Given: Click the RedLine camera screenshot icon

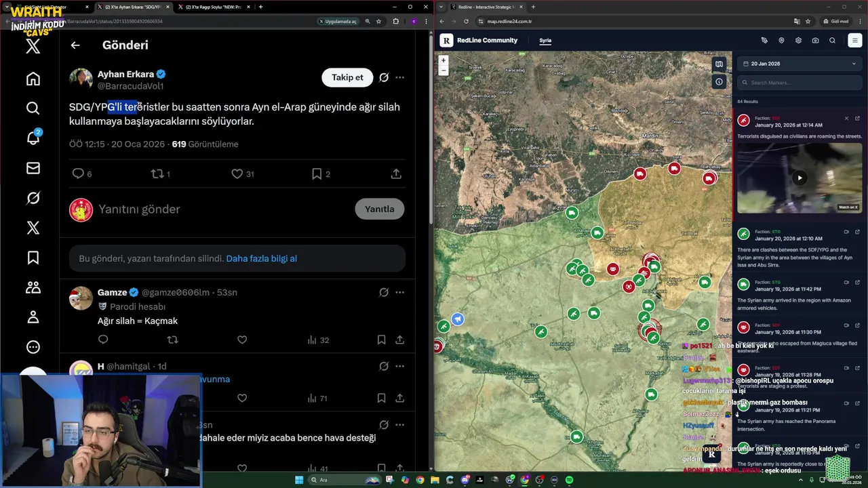Looking at the screenshot, I should click(815, 41).
